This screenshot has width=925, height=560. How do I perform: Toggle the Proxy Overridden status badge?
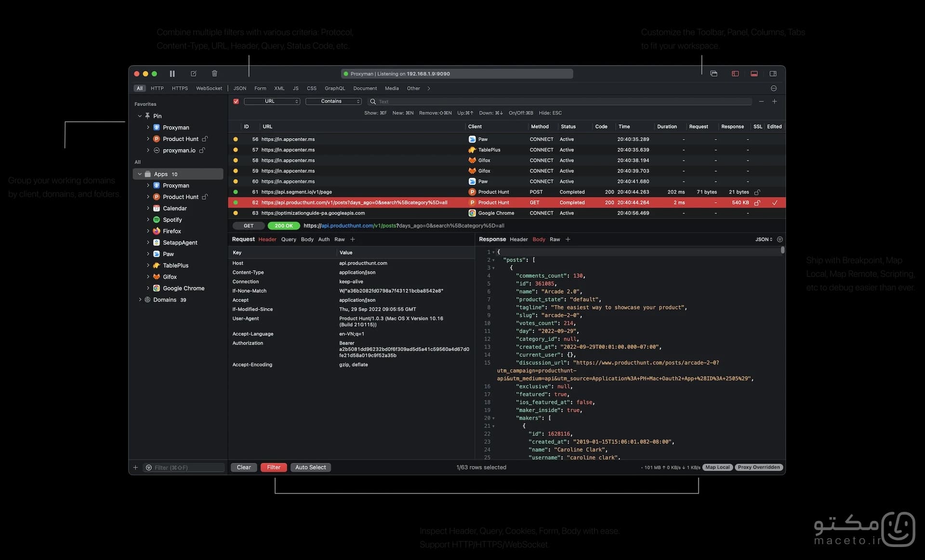tap(759, 467)
